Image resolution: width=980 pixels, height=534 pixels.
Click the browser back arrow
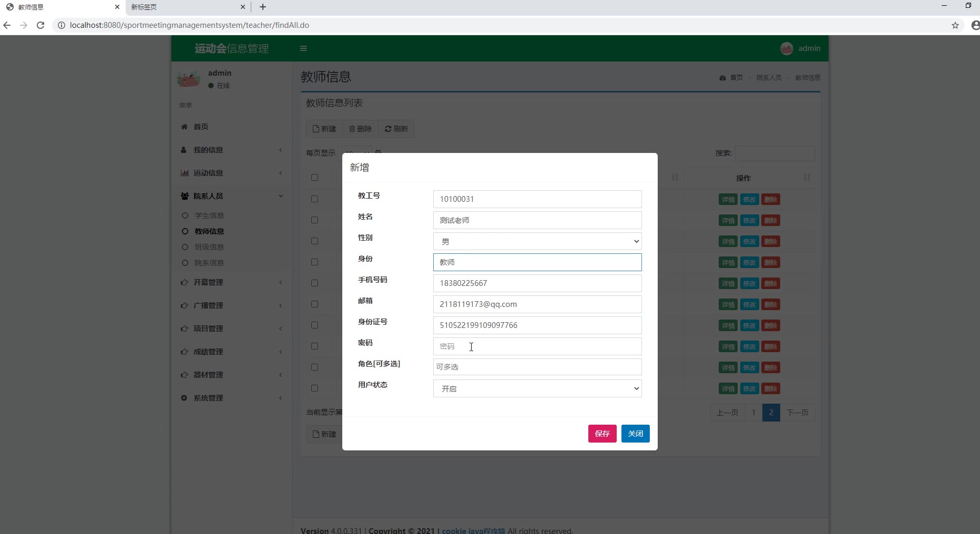click(x=7, y=25)
